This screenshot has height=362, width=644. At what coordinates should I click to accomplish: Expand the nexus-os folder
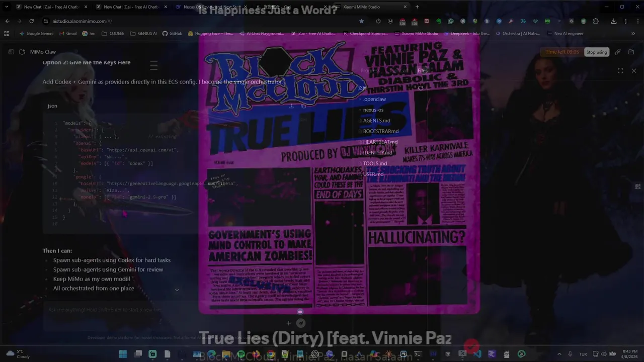(x=373, y=110)
